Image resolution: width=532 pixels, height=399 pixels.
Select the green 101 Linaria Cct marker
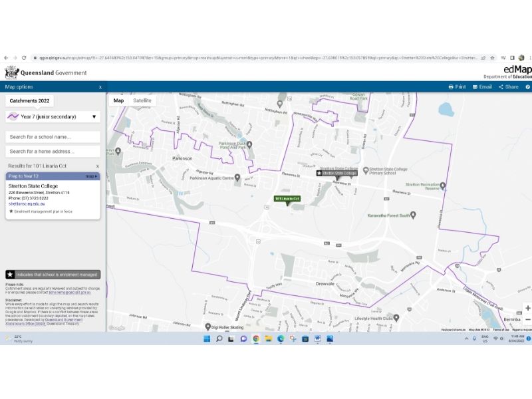tap(287, 199)
